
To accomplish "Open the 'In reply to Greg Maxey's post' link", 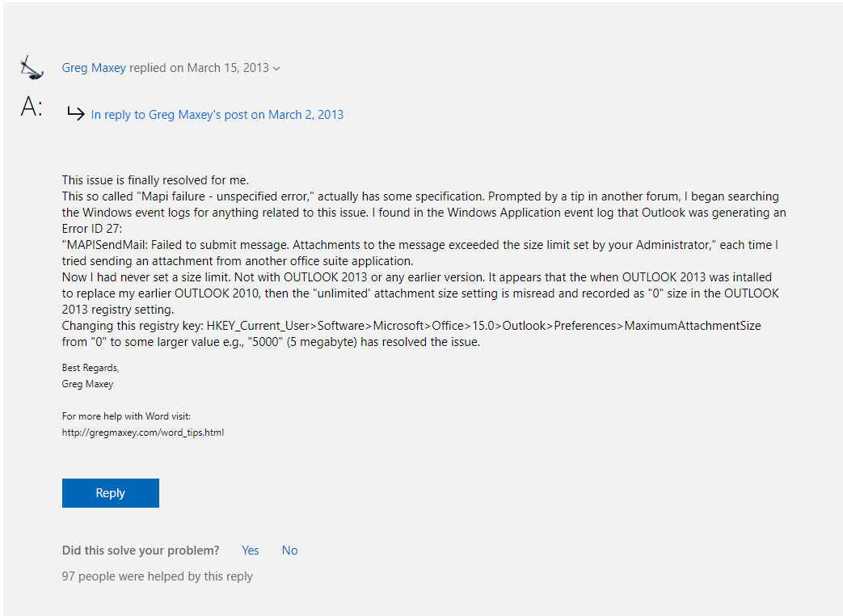I will (217, 115).
